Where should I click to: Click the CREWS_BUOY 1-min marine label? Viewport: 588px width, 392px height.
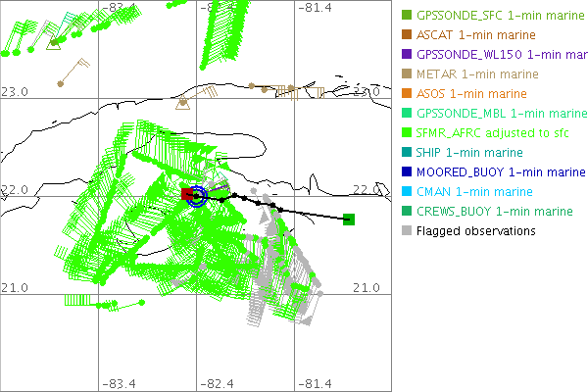tap(495, 212)
